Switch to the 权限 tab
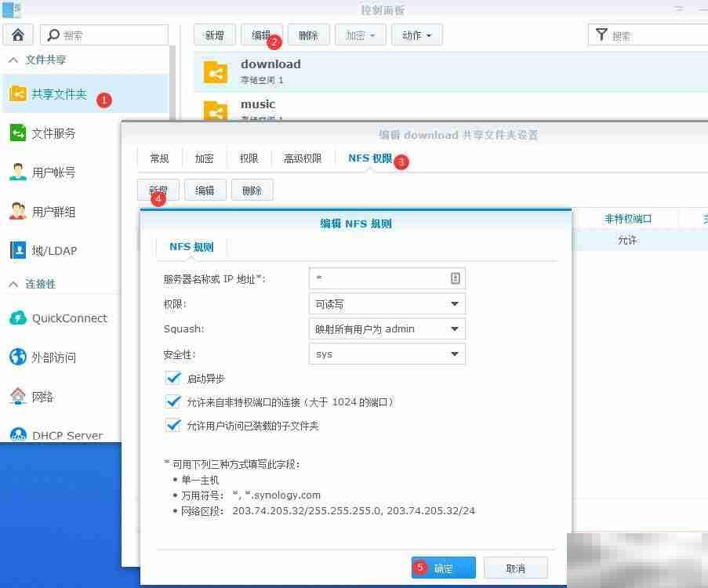 click(249, 158)
